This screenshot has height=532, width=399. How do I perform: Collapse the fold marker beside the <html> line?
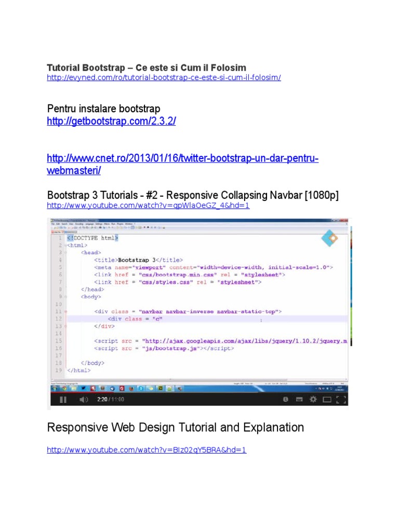coord(65,245)
